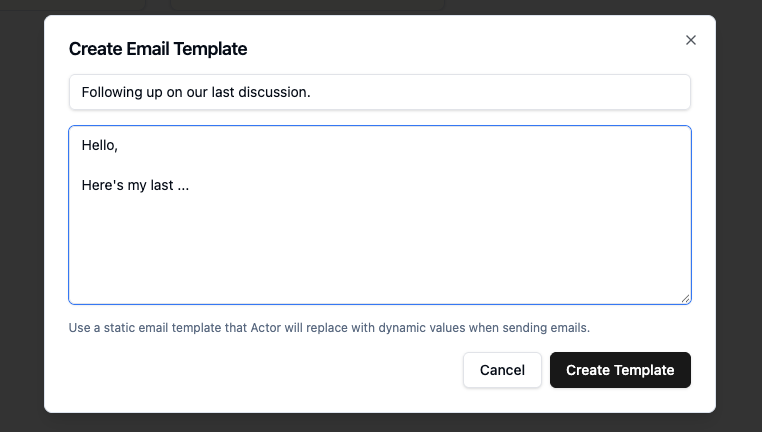
Task: Click the ellipsis in the email body text
Action: coord(183,184)
